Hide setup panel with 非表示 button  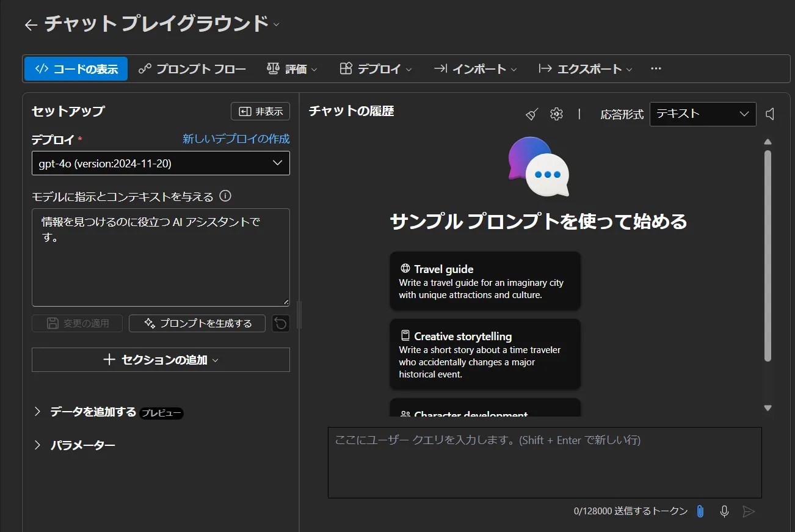pos(260,111)
